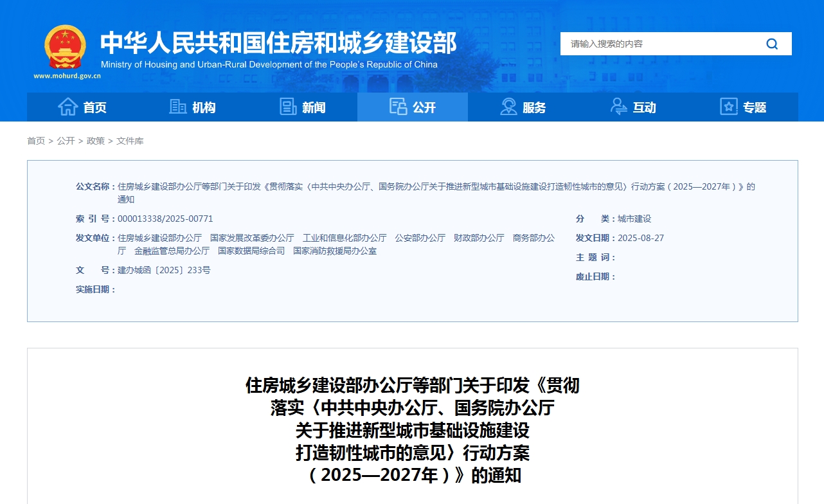Image resolution: width=824 pixels, height=504 pixels.
Task: Click the document-lock icon for 公开
Action: click(x=398, y=107)
